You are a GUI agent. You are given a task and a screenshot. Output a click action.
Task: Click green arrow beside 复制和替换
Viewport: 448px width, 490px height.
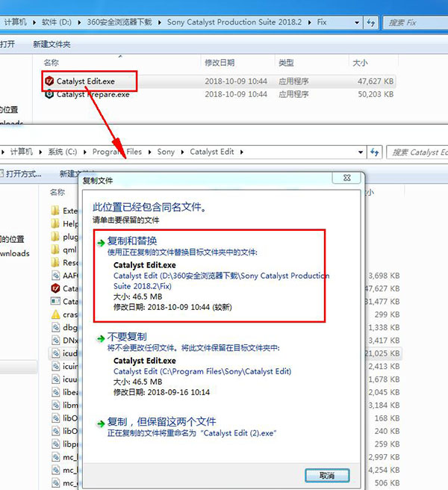coord(101,243)
